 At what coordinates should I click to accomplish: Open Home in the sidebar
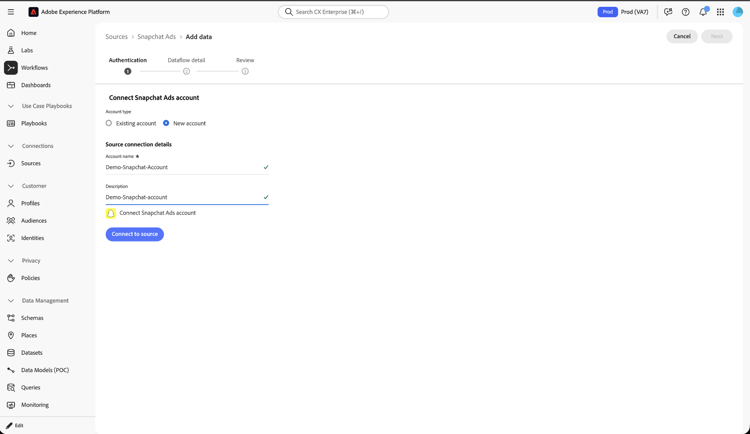[x=29, y=33]
